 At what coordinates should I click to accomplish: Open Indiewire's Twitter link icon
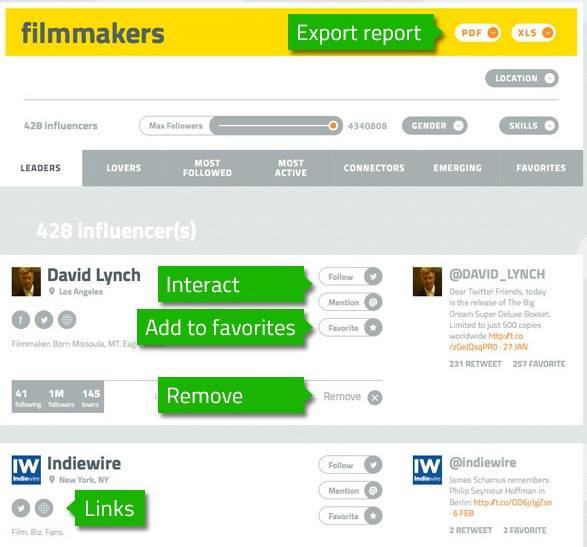[x=21, y=508]
